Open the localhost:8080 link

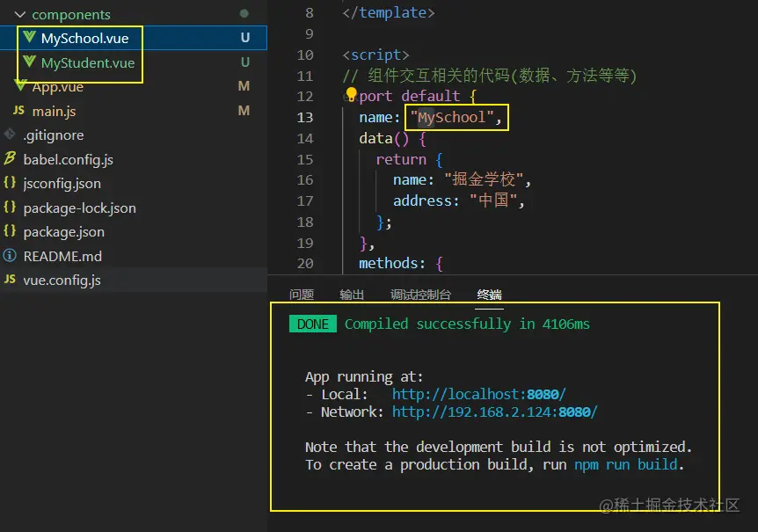[x=478, y=394]
